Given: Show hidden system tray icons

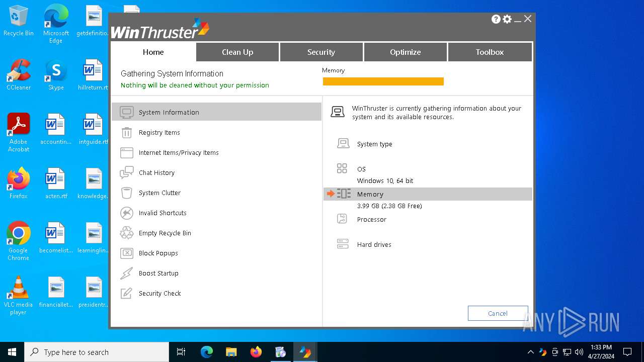Looking at the screenshot, I should coord(530,352).
